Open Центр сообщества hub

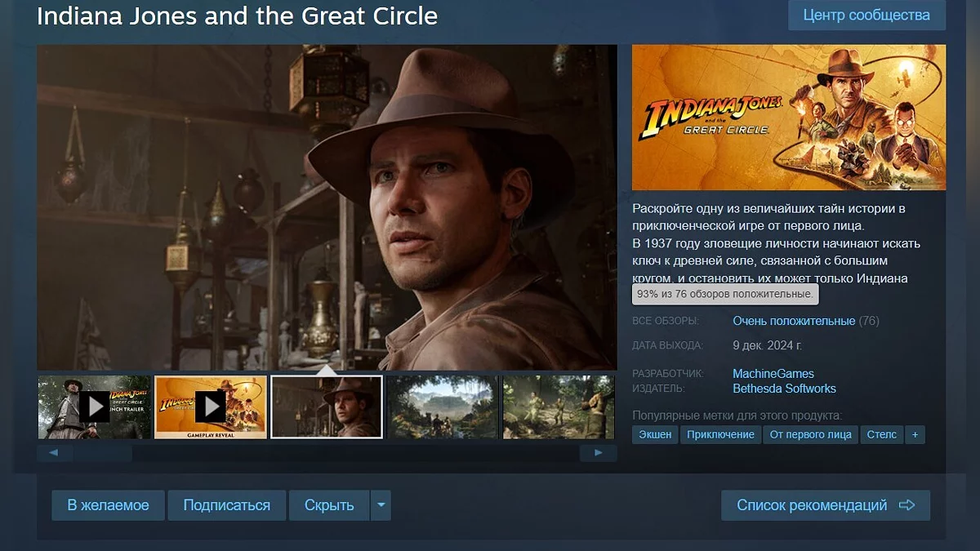866,16
